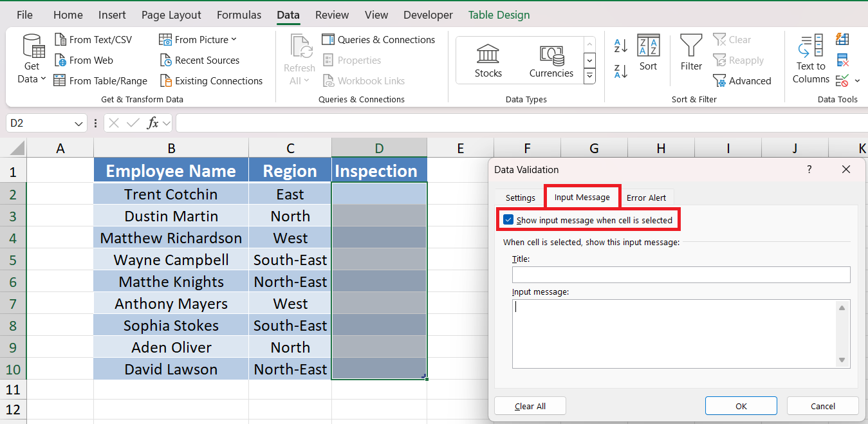Click the dialog Help question mark
868x424 pixels.
pyautogui.click(x=809, y=169)
